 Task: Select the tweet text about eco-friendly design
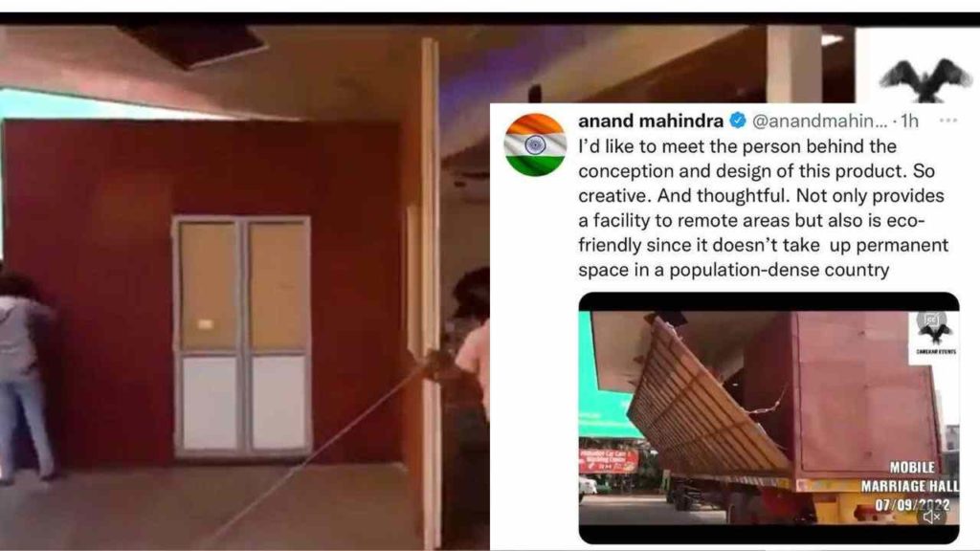pos(763,208)
